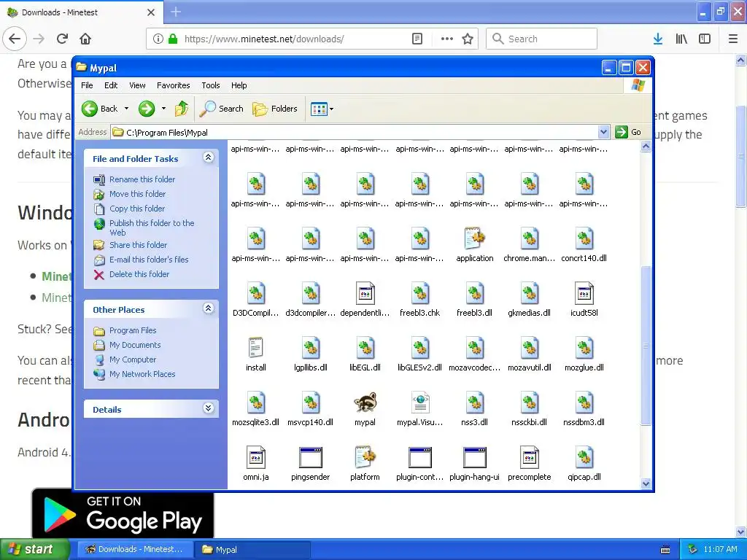Open the Edit menu
This screenshot has width=747, height=560.
point(111,85)
